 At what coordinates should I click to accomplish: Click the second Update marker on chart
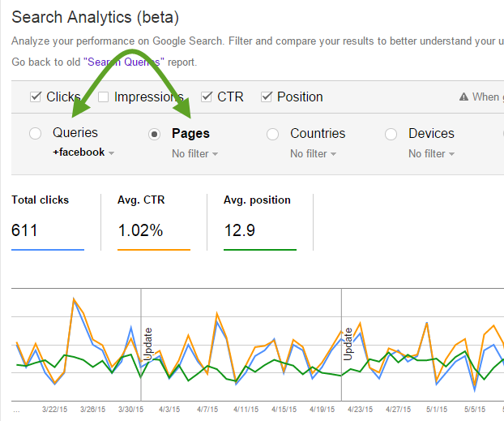coord(348,344)
